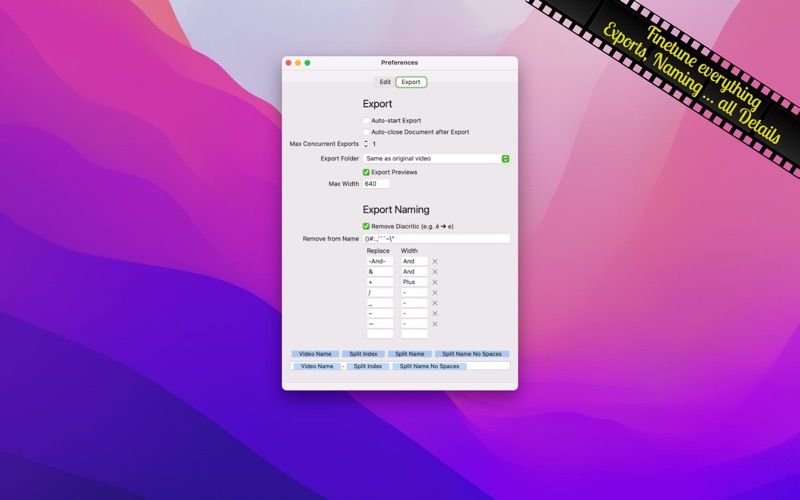Edit the And value beside -And-
Image resolution: width=800 pixels, height=500 pixels.
(414, 261)
